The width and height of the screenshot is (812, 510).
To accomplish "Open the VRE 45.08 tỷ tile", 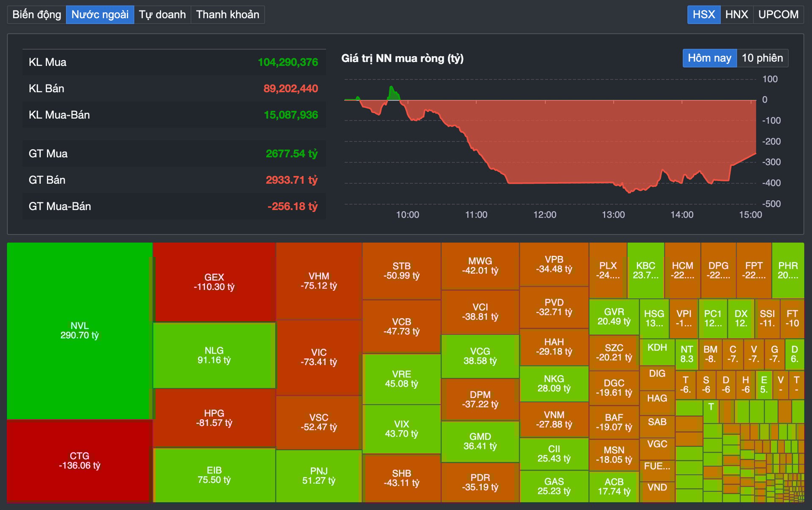I will 401,379.
